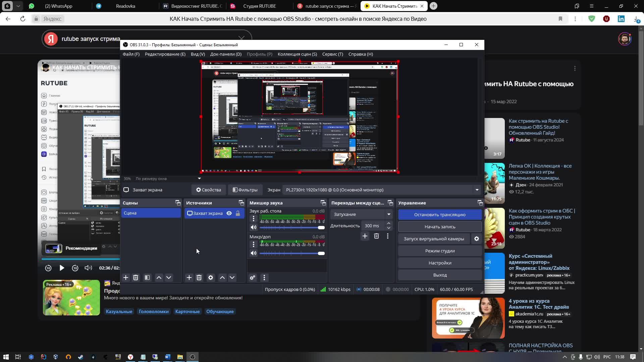Open OBS Studio from Windows taskbar

(x=193, y=357)
